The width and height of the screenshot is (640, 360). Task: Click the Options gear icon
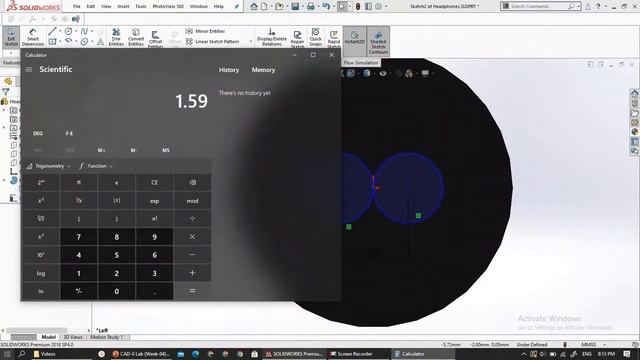[x=378, y=6]
